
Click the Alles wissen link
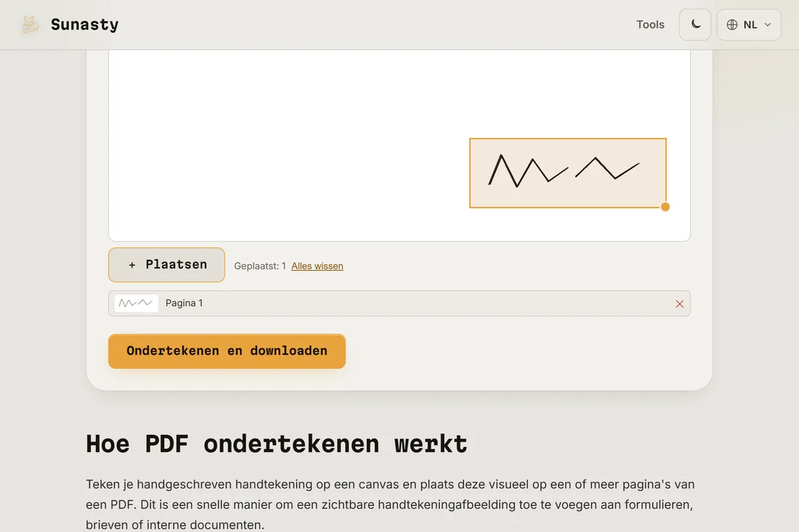[x=317, y=266]
